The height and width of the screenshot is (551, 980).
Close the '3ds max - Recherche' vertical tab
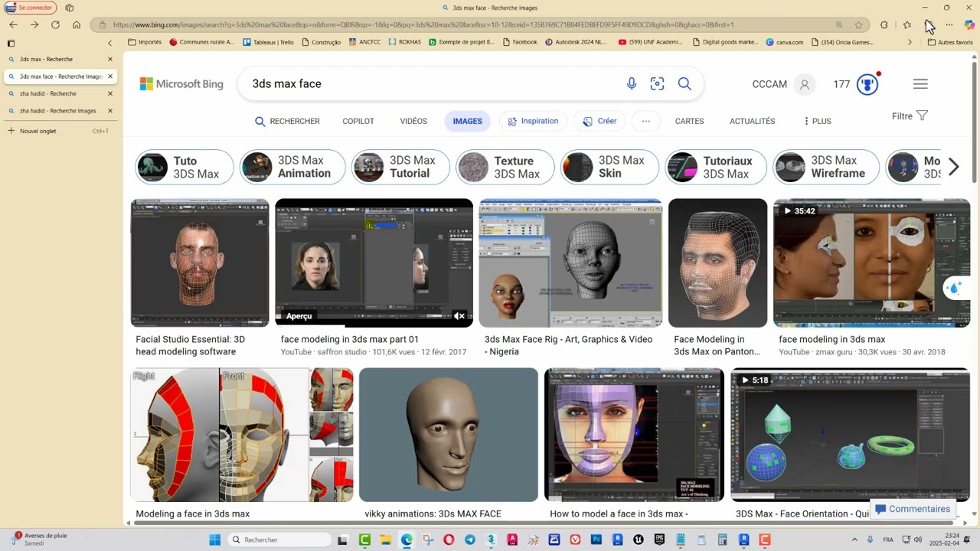click(x=110, y=59)
